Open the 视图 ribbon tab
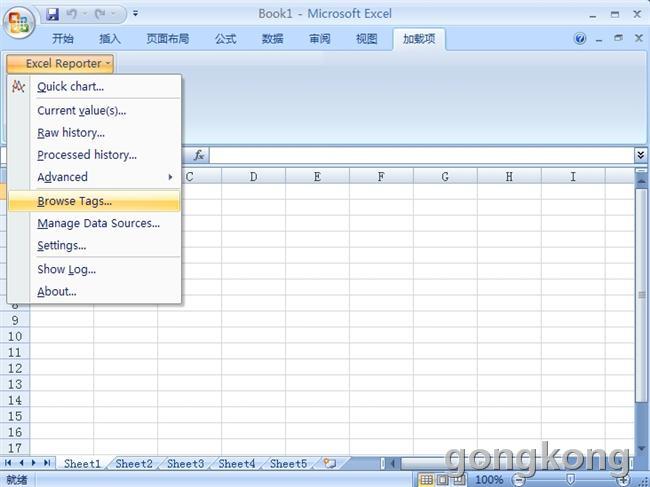This screenshot has width=650, height=487. pyautogui.click(x=366, y=39)
